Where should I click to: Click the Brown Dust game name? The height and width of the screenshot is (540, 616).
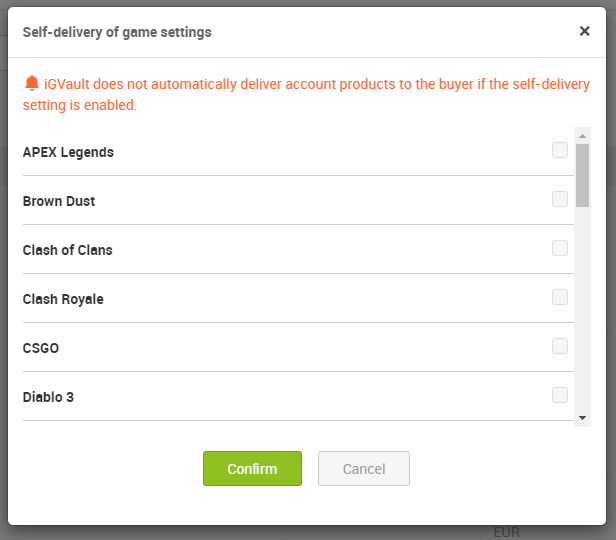coord(59,201)
